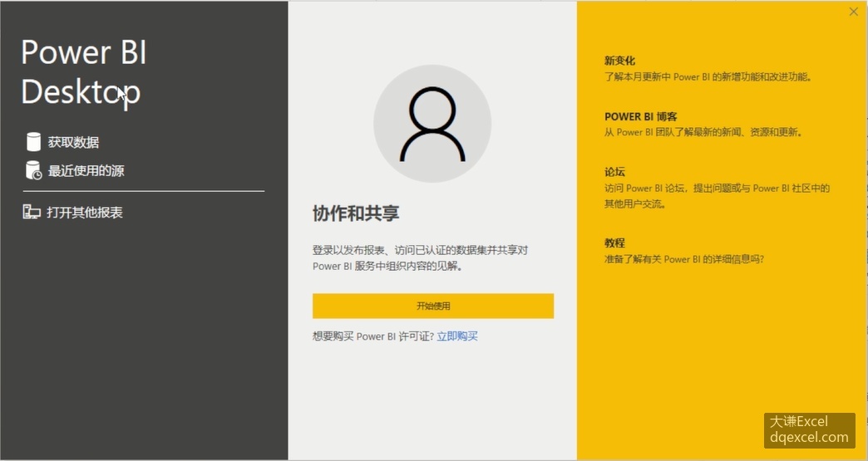The image size is (868, 461).
Task: Open 获取数据 (Get Data)
Action: click(x=73, y=143)
